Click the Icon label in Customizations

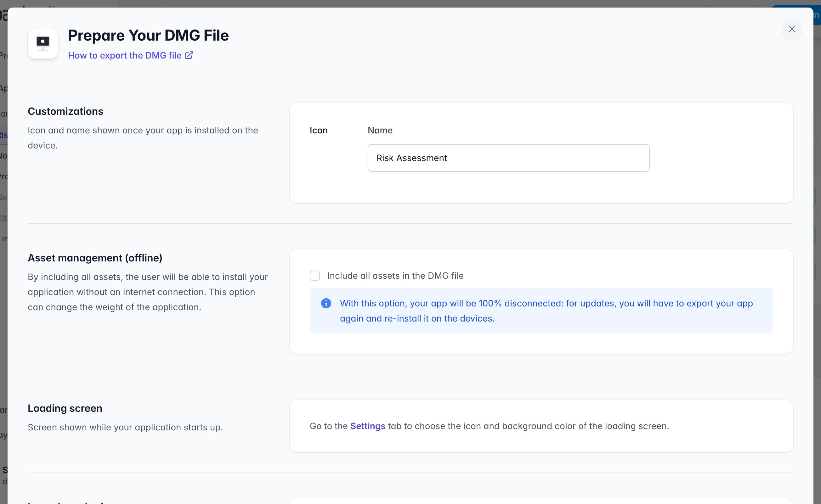coord(319,130)
